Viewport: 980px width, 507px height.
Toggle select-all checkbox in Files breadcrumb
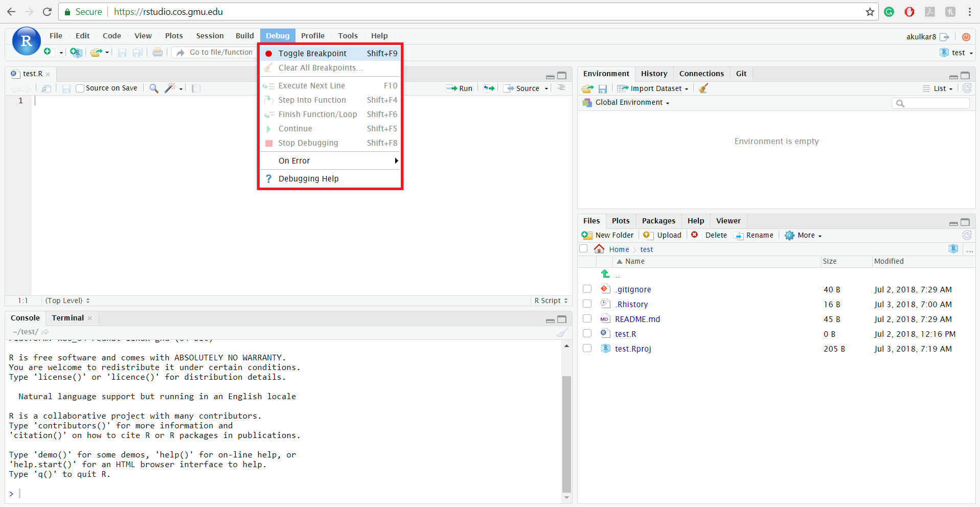[x=583, y=249]
